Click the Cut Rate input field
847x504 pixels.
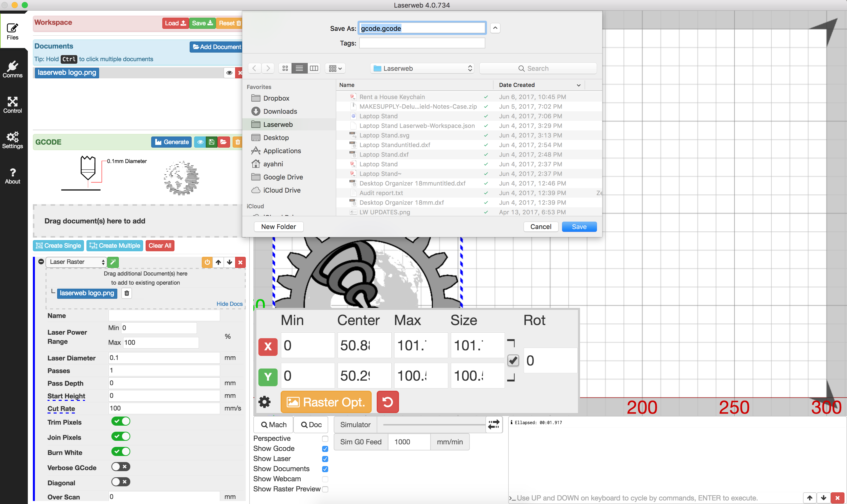point(164,408)
